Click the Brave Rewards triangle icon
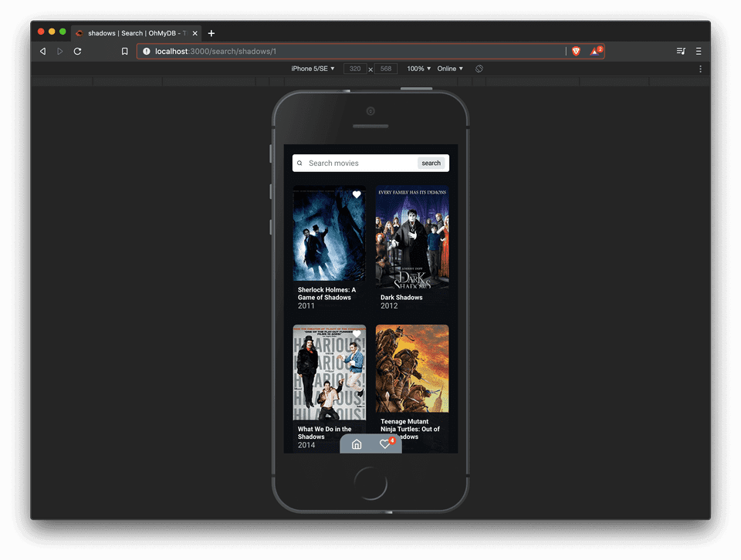This screenshot has height=560, width=741. pyautogui.click(x=595, y=52)
